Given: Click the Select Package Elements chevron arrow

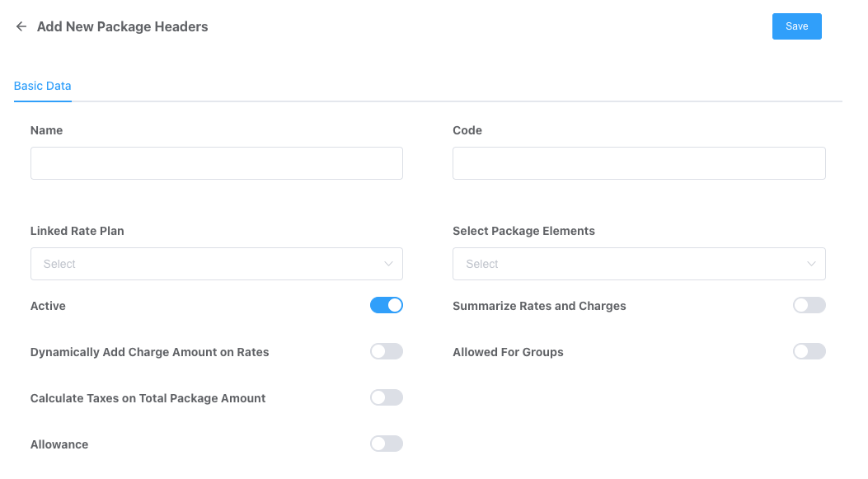Looking at the screenshot, I should coord(811,264).
